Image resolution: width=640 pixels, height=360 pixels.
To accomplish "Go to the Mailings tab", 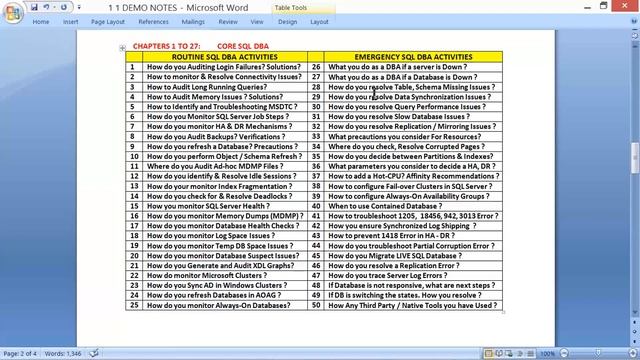I will (193, 22).
